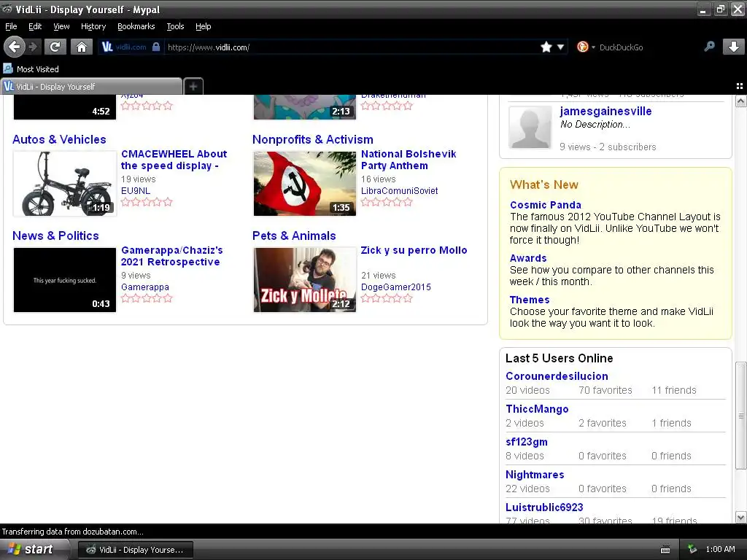Open the Awards link in What's New

pos(528,258)
